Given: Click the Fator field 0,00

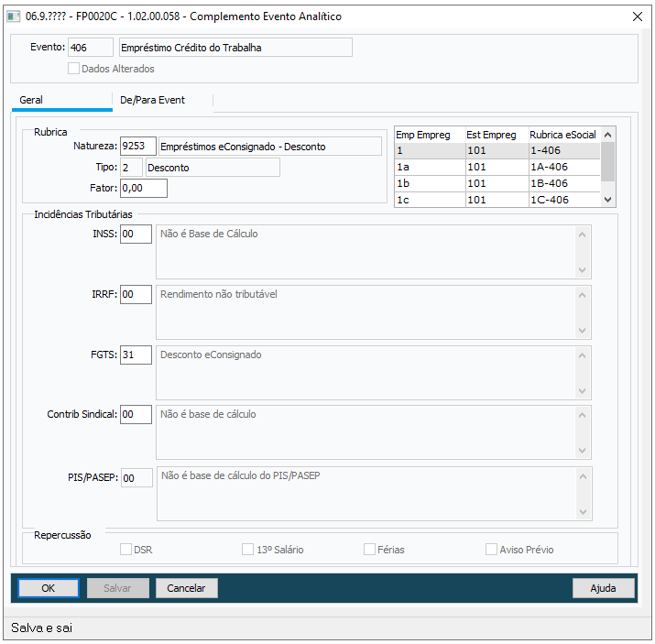Looking at the screenshot, I should tap(144, 188).
